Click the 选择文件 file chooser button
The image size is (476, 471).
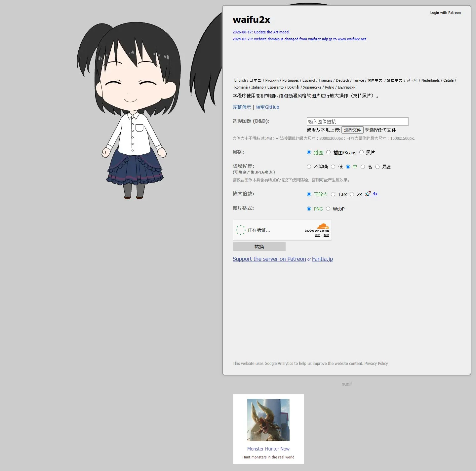(x=352, y=130)
